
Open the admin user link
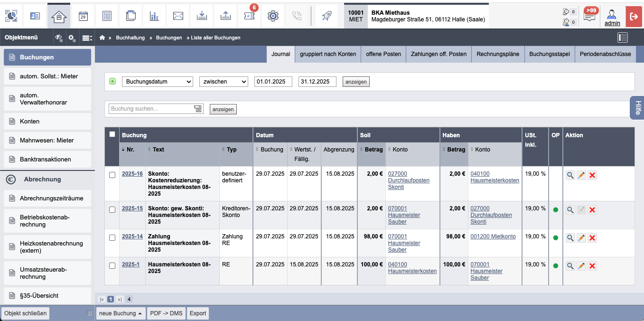click(612, 23)
